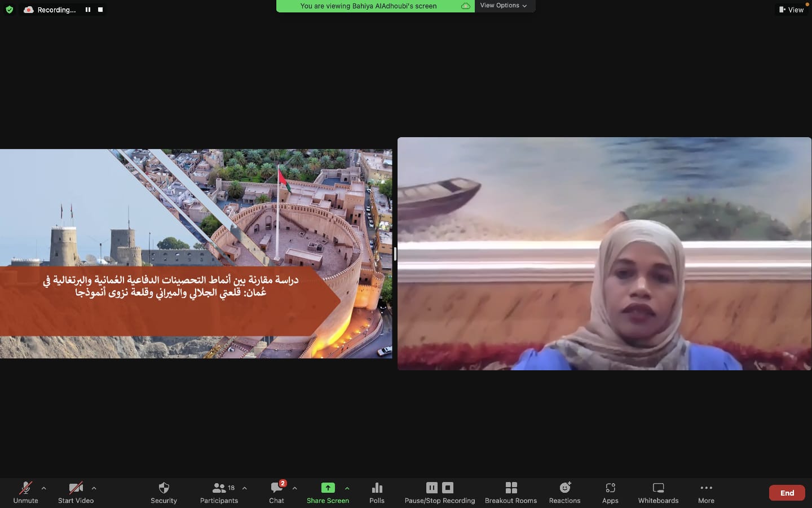This screenshot has height=508, width=812.
Task: Unmute the microphone
Action: point(25,492)
